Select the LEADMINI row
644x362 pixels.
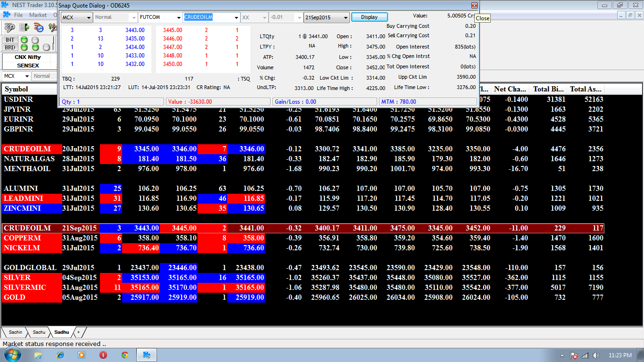pyautogui.click(x=303, y=198)
